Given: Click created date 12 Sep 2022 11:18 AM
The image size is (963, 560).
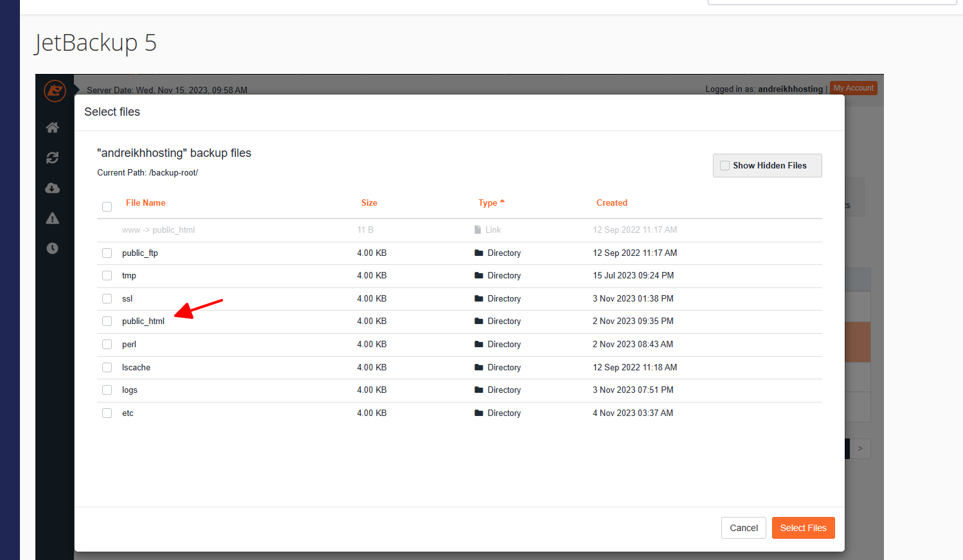Looking at the screenshot, I should [635, 367].
